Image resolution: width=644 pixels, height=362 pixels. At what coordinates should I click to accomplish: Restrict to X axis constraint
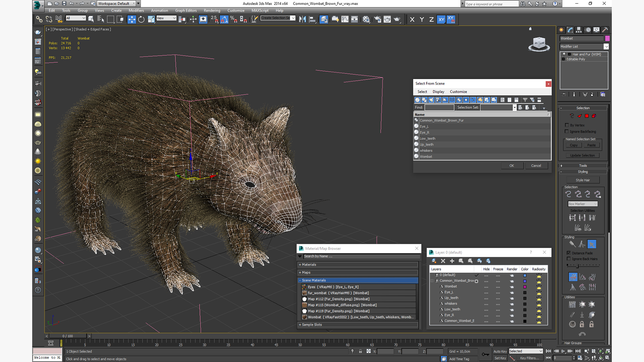point(412,19)
